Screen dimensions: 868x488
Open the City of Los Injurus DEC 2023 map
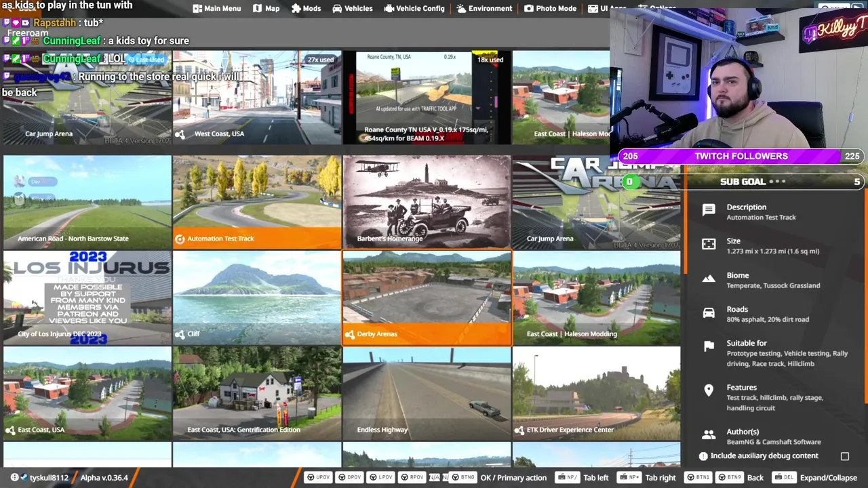tap(87, 298)
